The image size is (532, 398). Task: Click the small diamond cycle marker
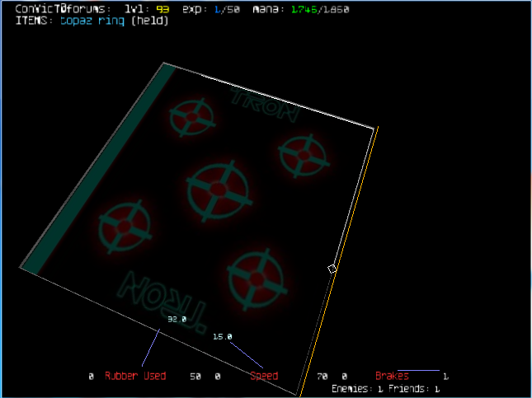[x=332, y=269]
